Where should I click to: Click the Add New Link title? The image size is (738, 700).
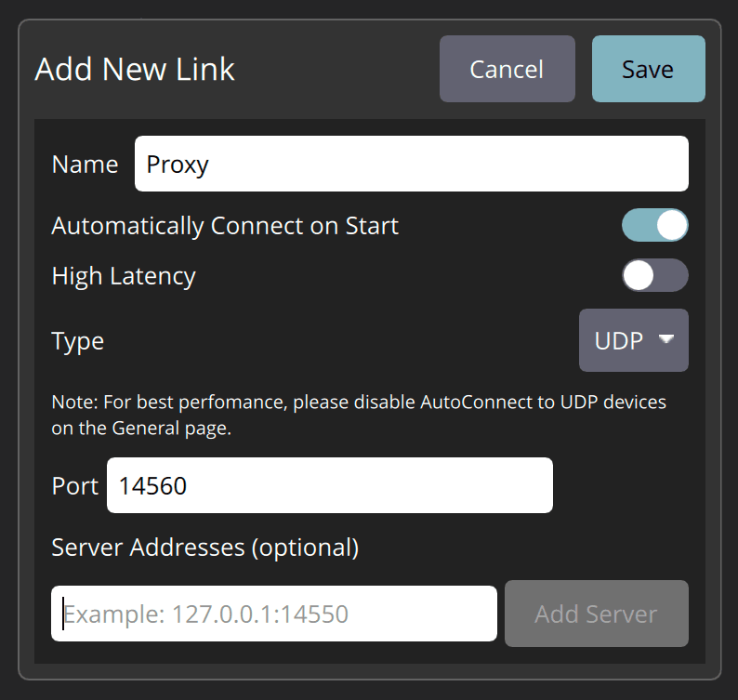(135, 70)
